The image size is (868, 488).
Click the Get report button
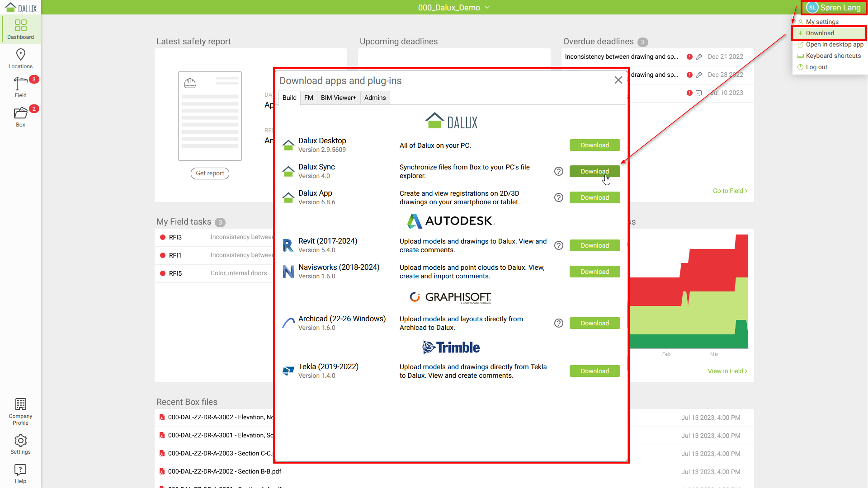[210, 173]
